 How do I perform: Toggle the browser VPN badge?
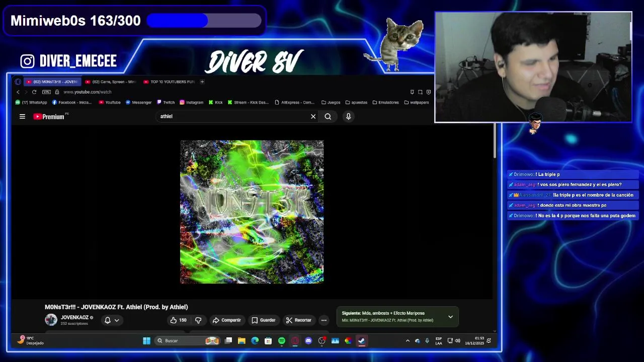[46, 92]
